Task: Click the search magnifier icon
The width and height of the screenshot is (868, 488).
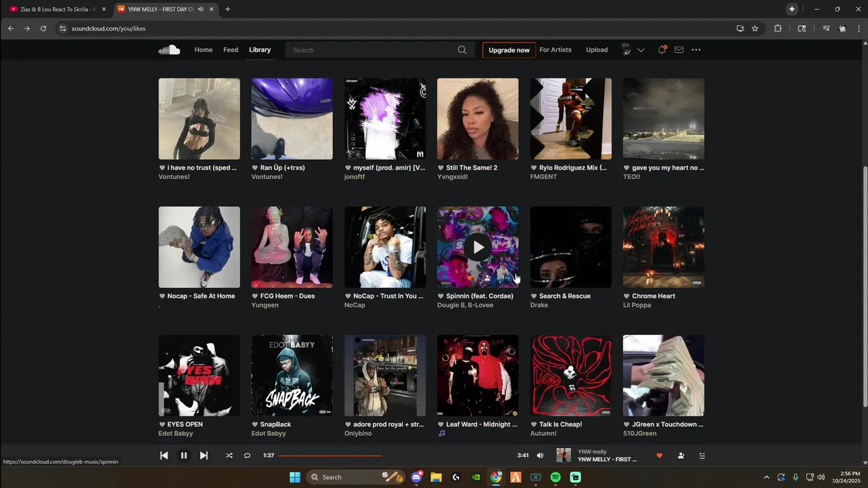Action: (x=462, y=50)
